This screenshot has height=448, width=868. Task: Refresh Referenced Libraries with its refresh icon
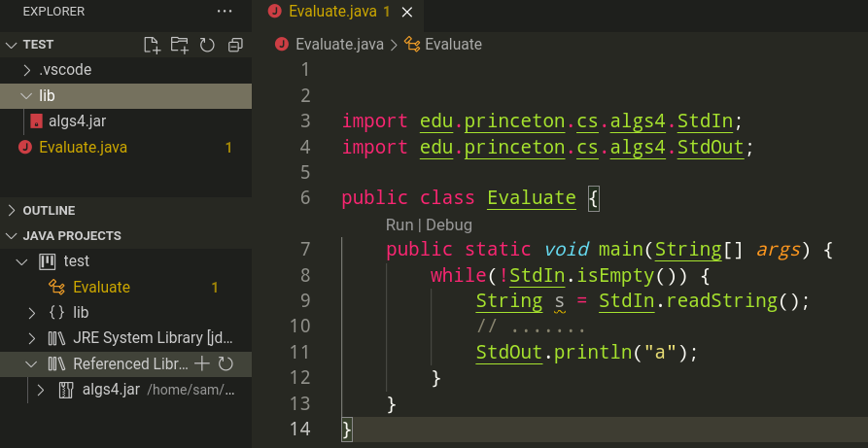point(226,363)
